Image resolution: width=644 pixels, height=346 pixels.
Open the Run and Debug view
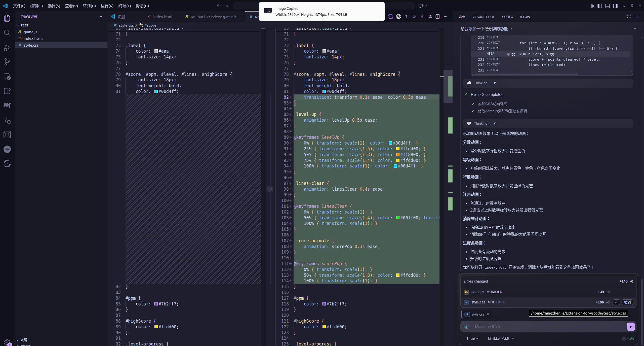[x=7, y=48]
